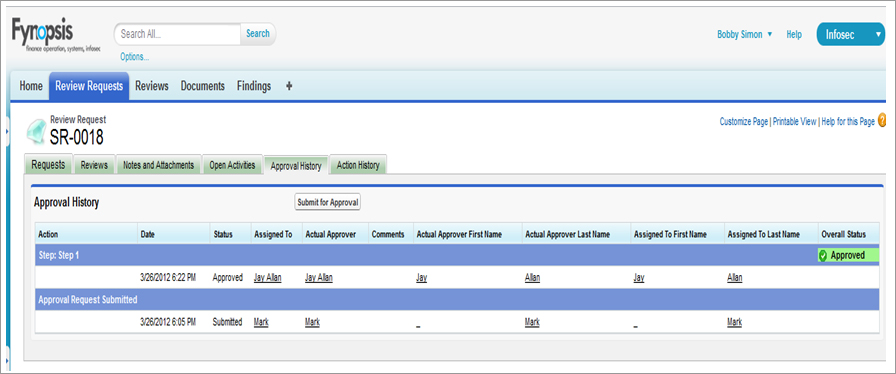Open Jay Allan in Assigned To column
This screenshot has width=896, height=374.
click(x=267, y=277)
